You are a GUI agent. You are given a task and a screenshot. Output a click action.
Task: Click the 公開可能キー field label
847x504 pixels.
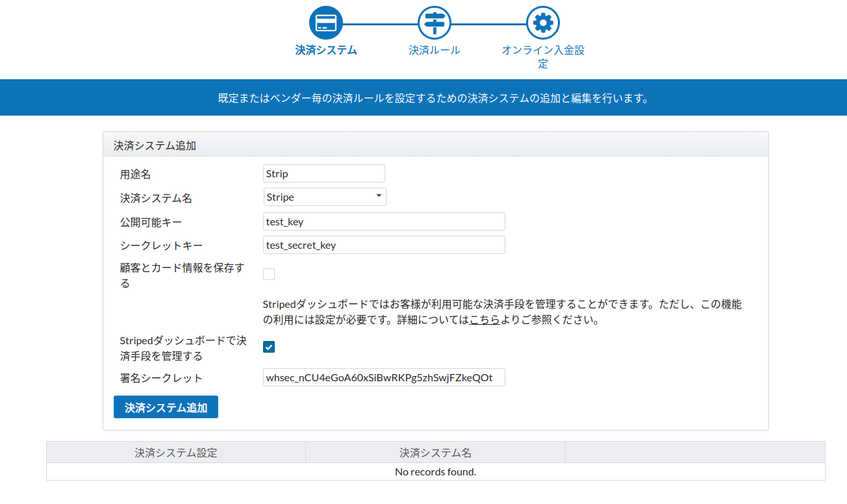point(151,222)
